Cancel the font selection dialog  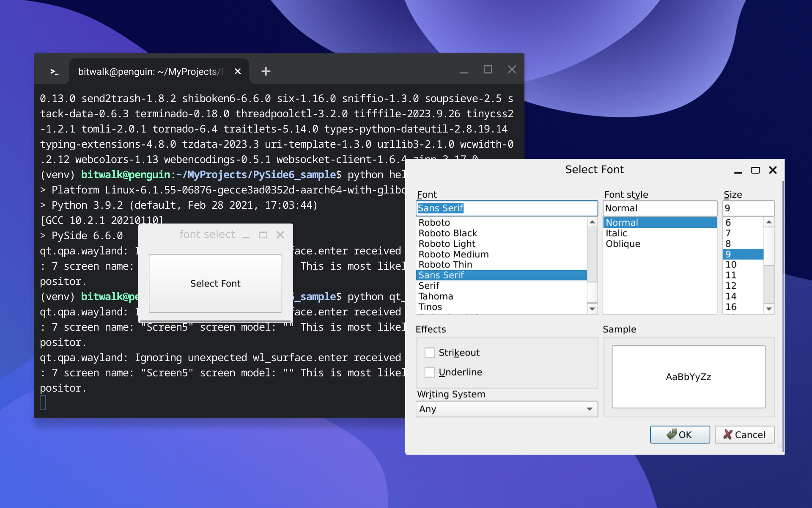click(744, 435)
